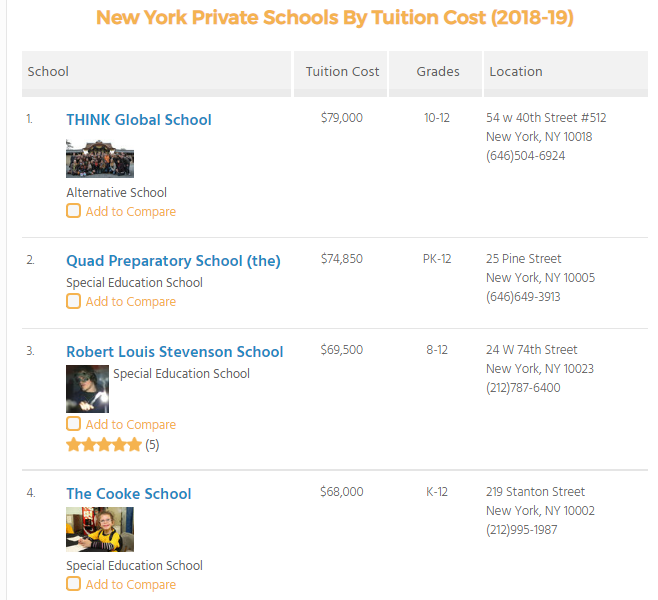Sort by the Location column header

tap(515, 72)
